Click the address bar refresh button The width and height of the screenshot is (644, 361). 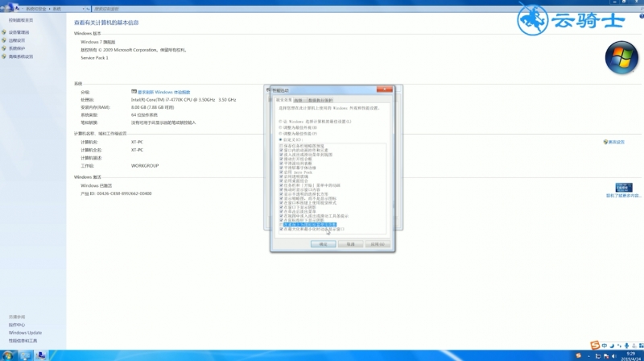coord(89,9)
